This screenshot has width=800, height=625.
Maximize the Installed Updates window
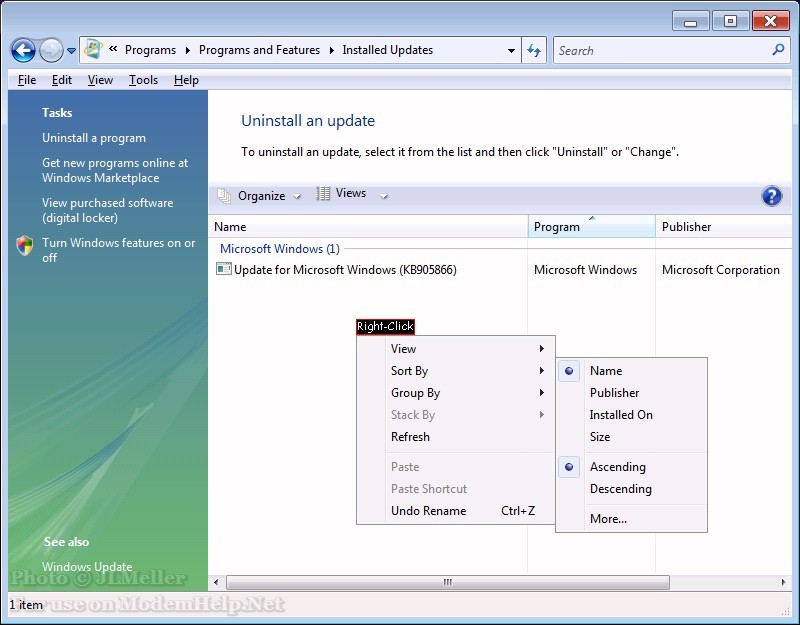pyautogui.click(x=730, y=21)
